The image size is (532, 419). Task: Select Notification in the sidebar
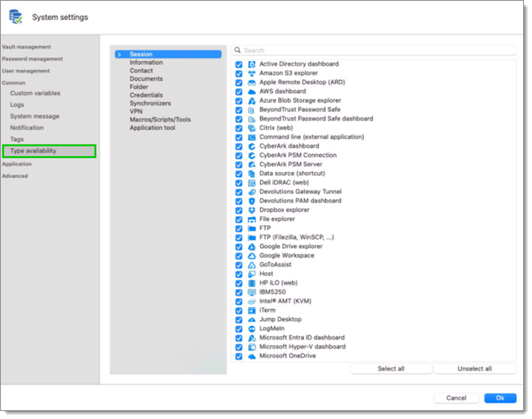coord(27,128)
